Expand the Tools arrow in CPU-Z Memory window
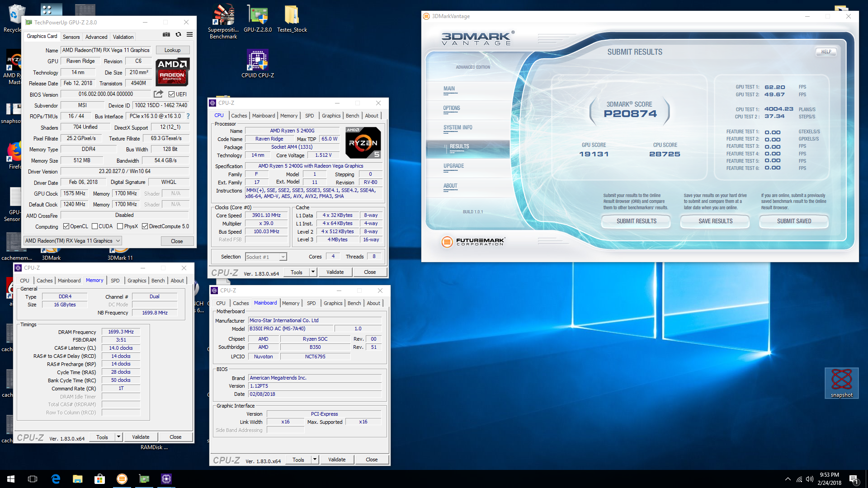 click(x=118, y=437)
